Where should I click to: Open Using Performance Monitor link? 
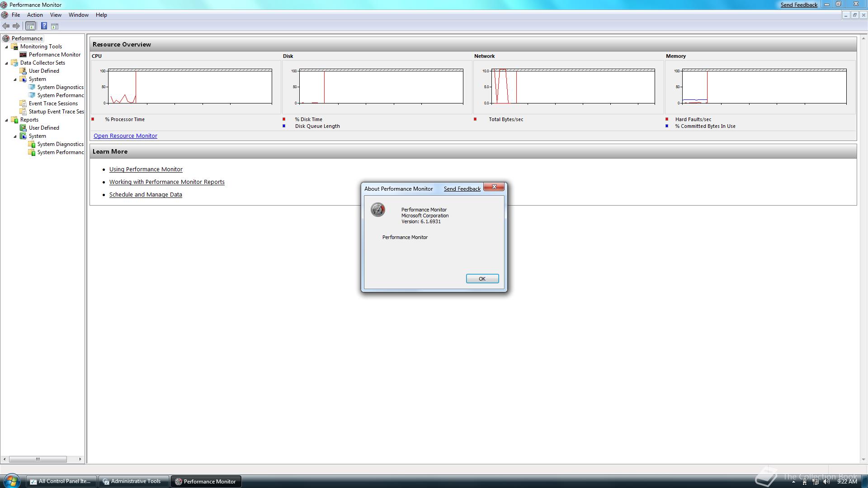(146, 169)
